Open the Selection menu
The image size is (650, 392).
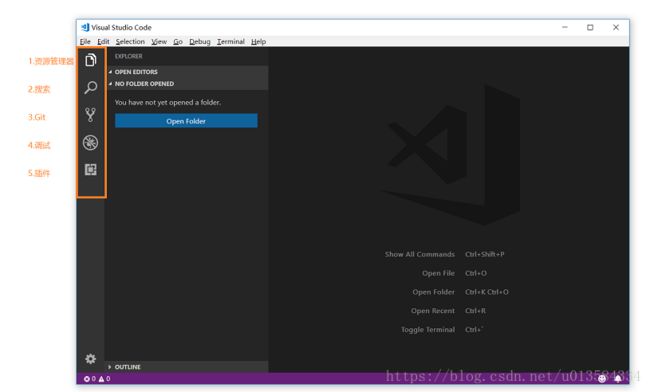click(x=130, y=41)
